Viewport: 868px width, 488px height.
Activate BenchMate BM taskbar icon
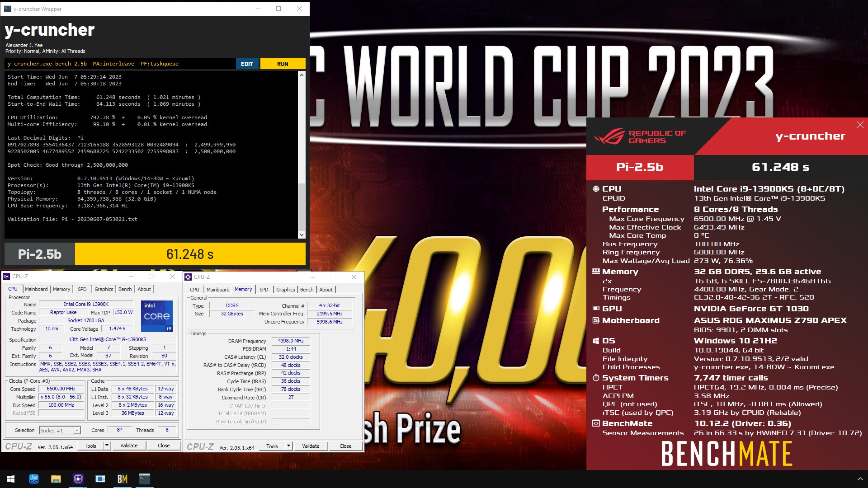(x=122, y=479)
